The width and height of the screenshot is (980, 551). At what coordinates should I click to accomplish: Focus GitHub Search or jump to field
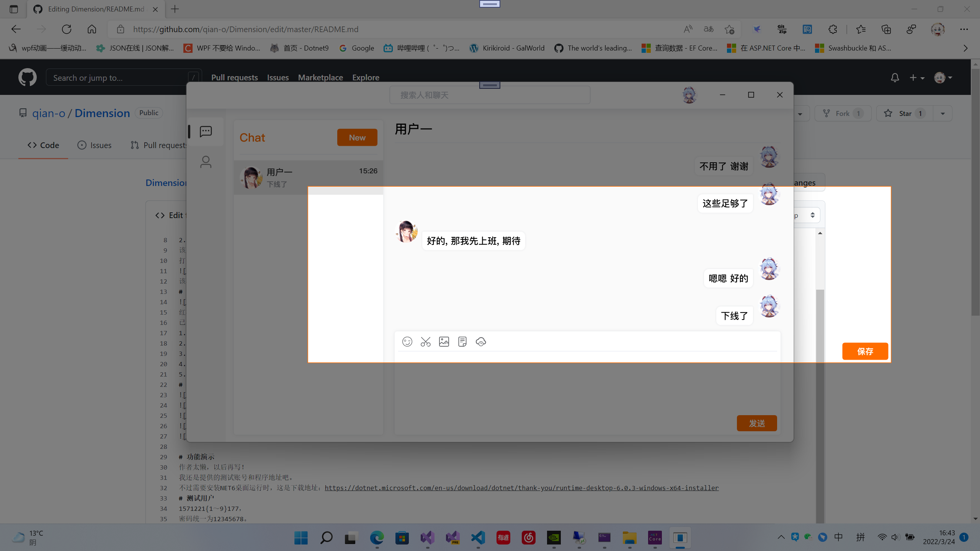(123, 78)
